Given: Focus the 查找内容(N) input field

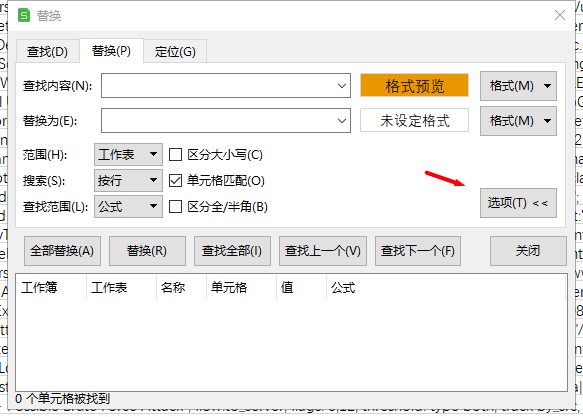Looking at the screenshot, I should click(x=226, y=85).
